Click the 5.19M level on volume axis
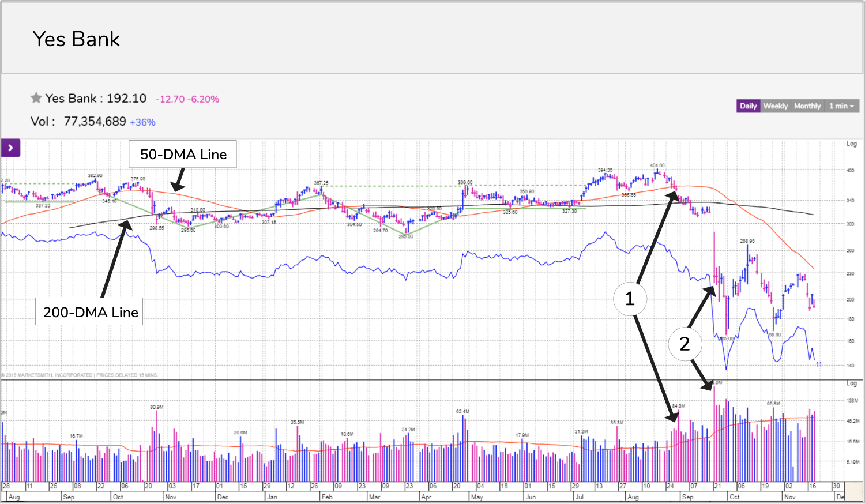 coord(853,462)
